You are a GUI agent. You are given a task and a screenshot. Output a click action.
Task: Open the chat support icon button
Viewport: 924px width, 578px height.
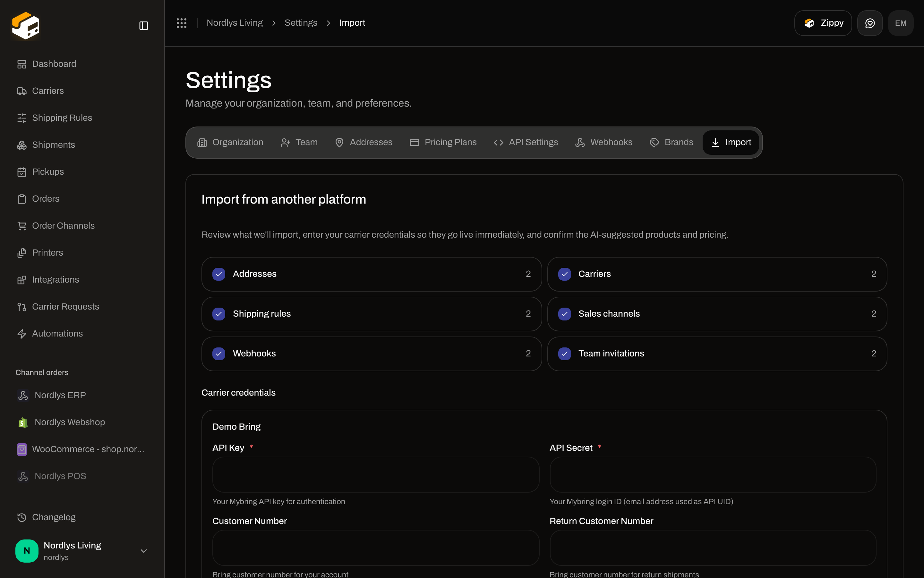870,23
